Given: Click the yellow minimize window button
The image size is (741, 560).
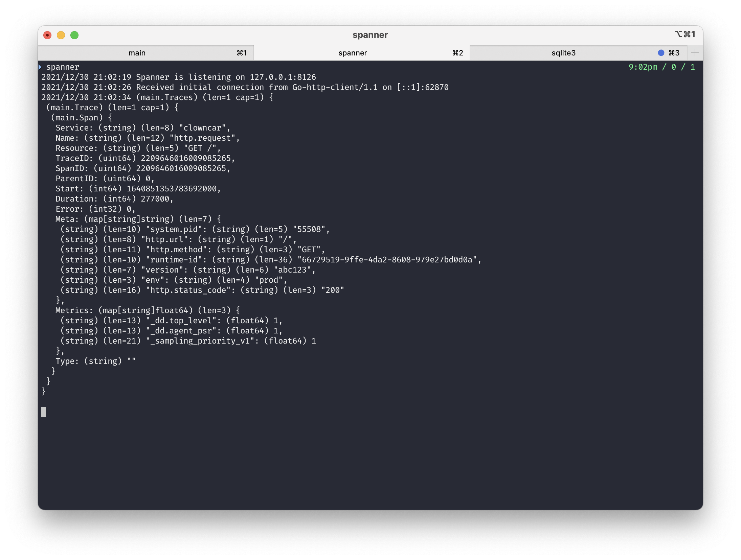Looking at the screenshot, I should 61,35.
